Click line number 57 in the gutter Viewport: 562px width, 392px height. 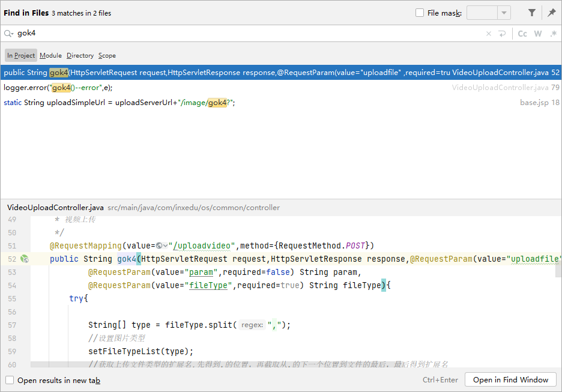point(12,325)
